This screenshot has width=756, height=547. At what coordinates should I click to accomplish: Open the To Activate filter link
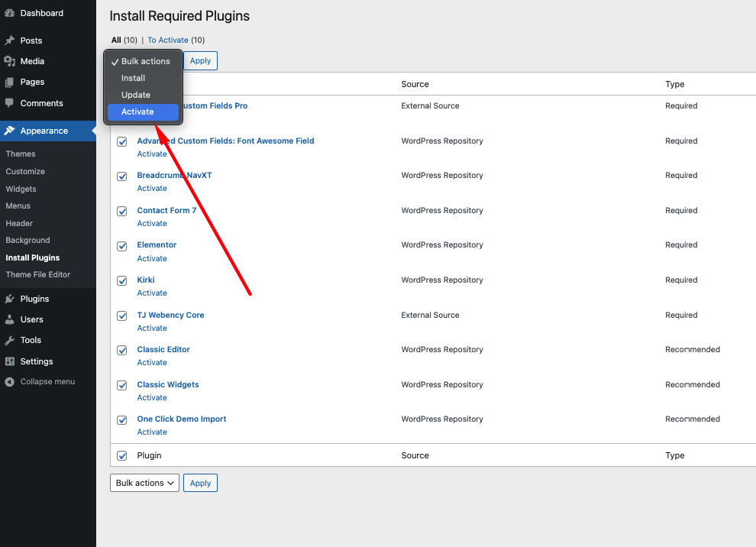(x=168, y=40)
